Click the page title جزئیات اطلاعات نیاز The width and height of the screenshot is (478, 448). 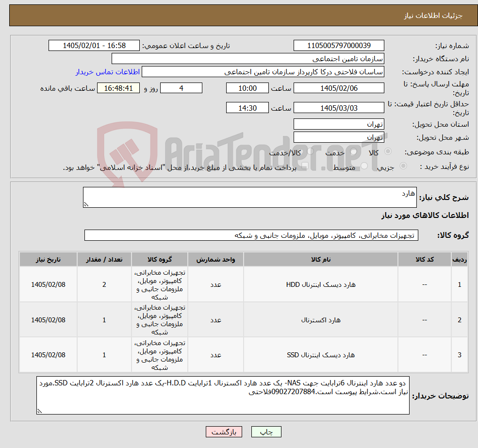tap(433, 16)
